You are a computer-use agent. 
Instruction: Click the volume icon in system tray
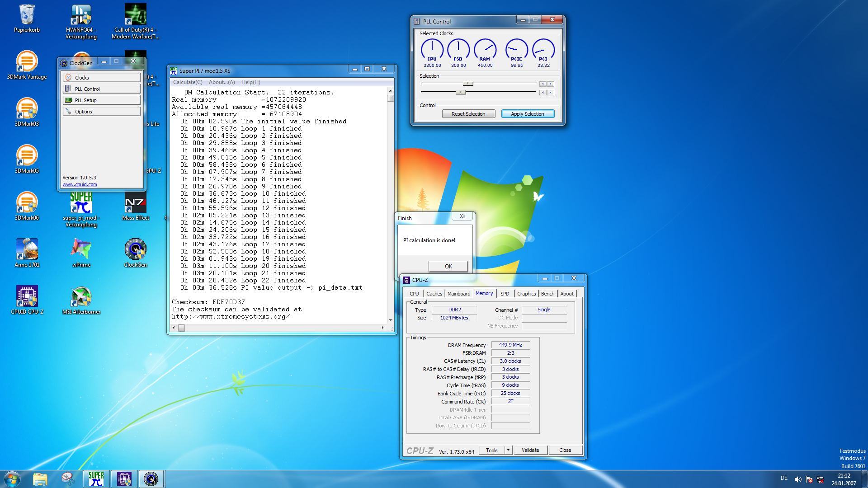[x=797, y=479]
